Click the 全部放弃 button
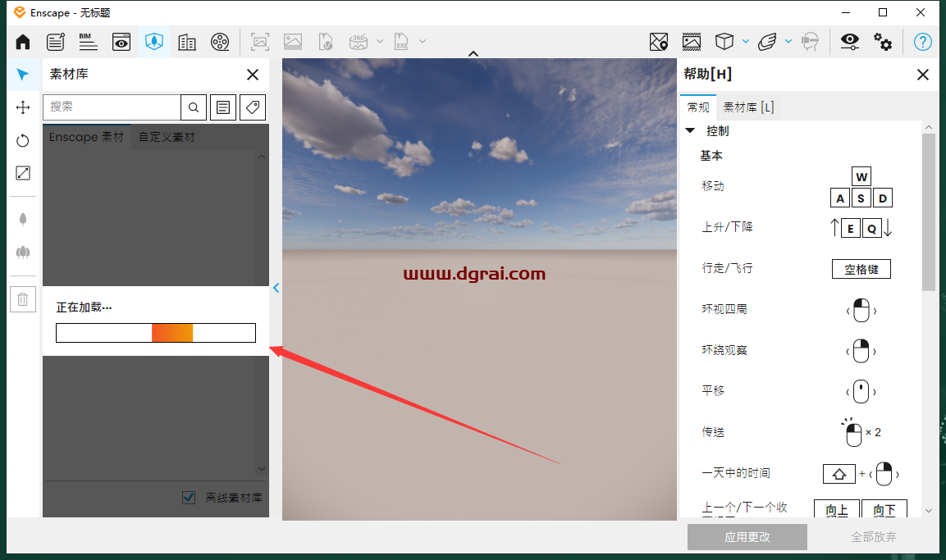Viewport: 946px width, 560px height. (x=873, y=536)
